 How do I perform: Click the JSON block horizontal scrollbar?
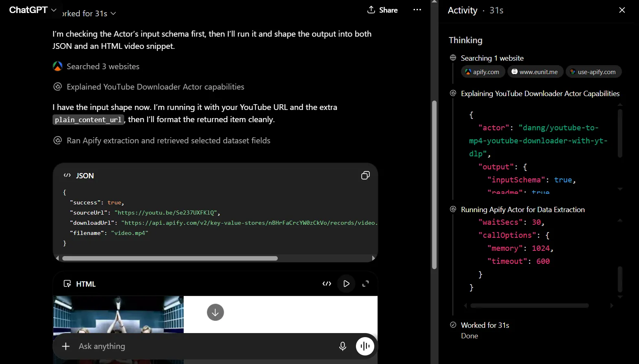coord(170,258)
